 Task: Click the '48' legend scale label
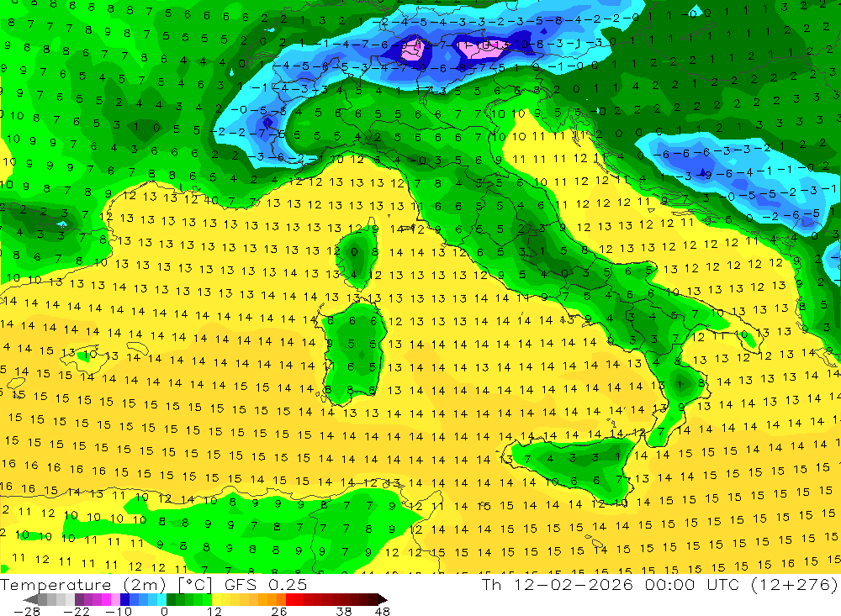pyautogui.click(x=383, y=611)
